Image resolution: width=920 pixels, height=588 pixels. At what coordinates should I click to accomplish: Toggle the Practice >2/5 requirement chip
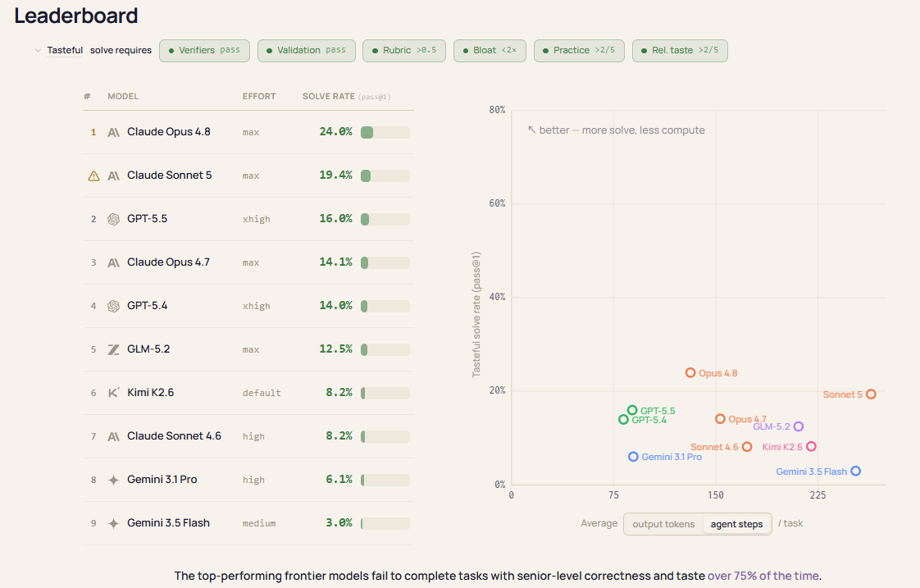coord(579,51)
